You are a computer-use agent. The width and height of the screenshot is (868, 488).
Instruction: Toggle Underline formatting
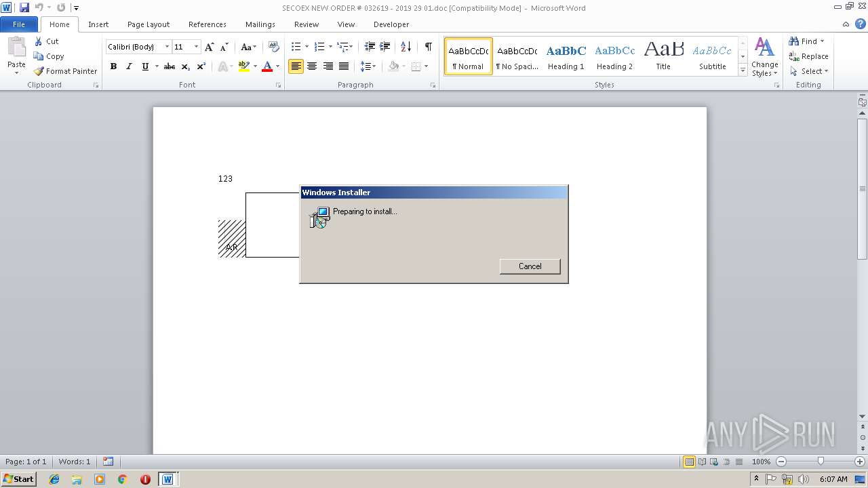tap(144, 66)
